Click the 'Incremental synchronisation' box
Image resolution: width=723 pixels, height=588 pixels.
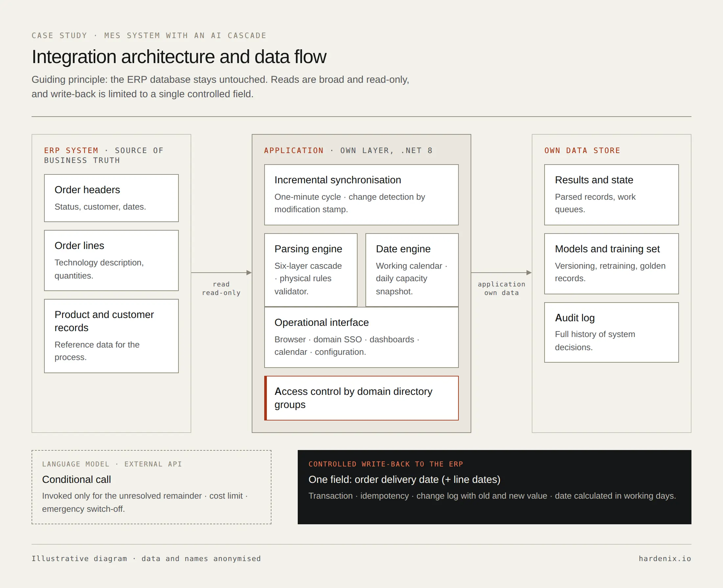click(x=361, y=195)
